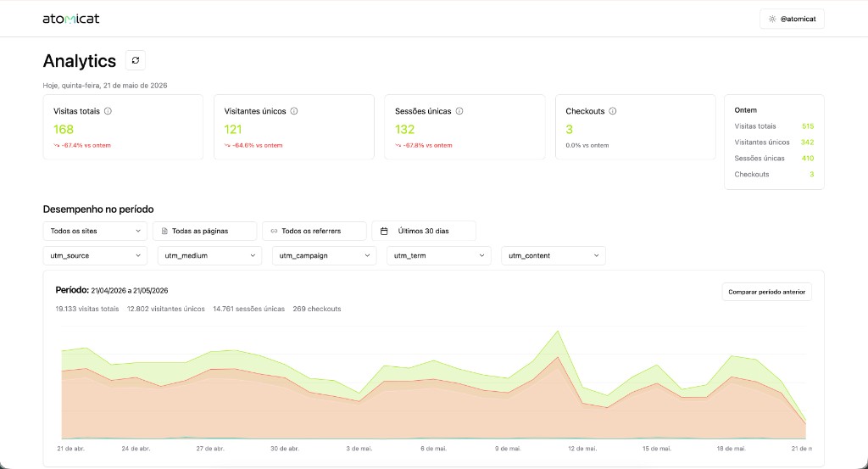The height and width of the screenshot is (469, 868).
Task: Click the 168 visitas totais value
Action: coord(64,129)
